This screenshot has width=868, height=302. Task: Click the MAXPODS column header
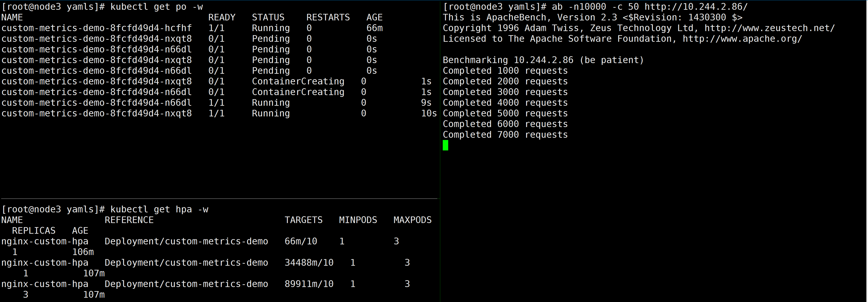[x=413, y=220]
